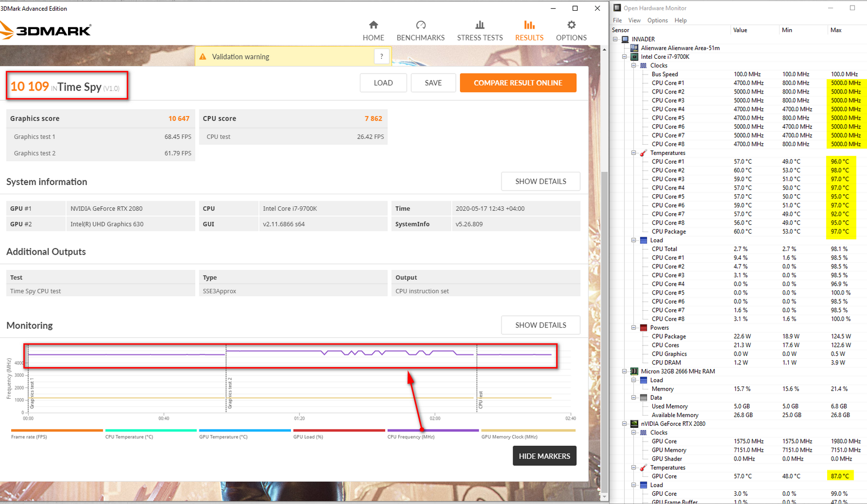Click the LOAD button

pyautogui.click(x=383, y=83)
